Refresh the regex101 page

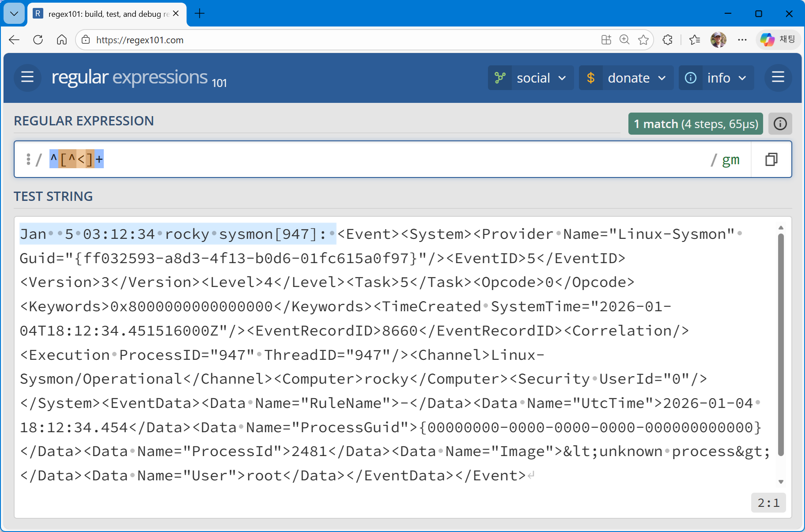pyautogui.click(x=38, y=40)
